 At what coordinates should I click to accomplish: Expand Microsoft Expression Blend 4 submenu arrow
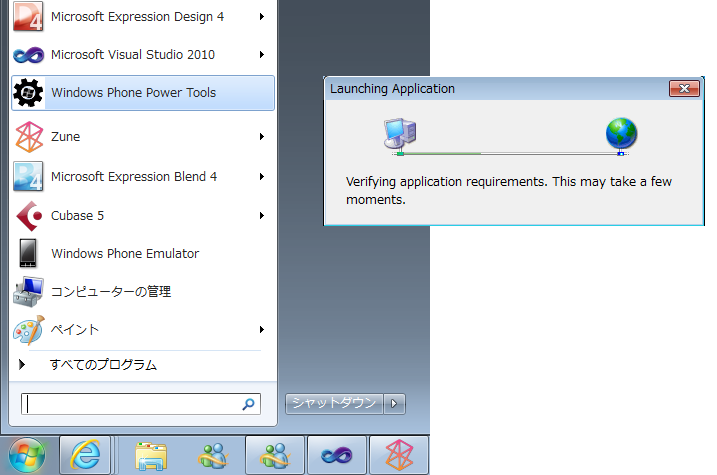pos(262,176)
